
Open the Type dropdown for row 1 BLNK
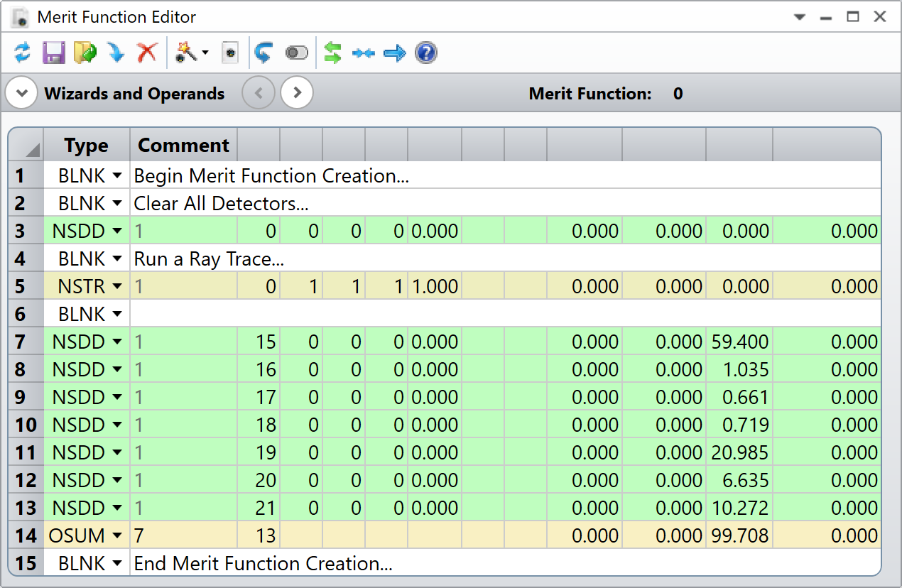(117, 175)
